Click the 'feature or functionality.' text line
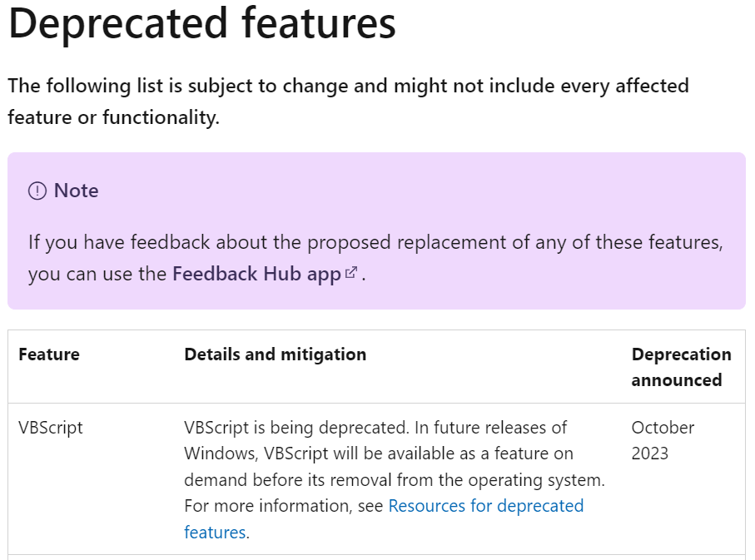 pos(114,117)
